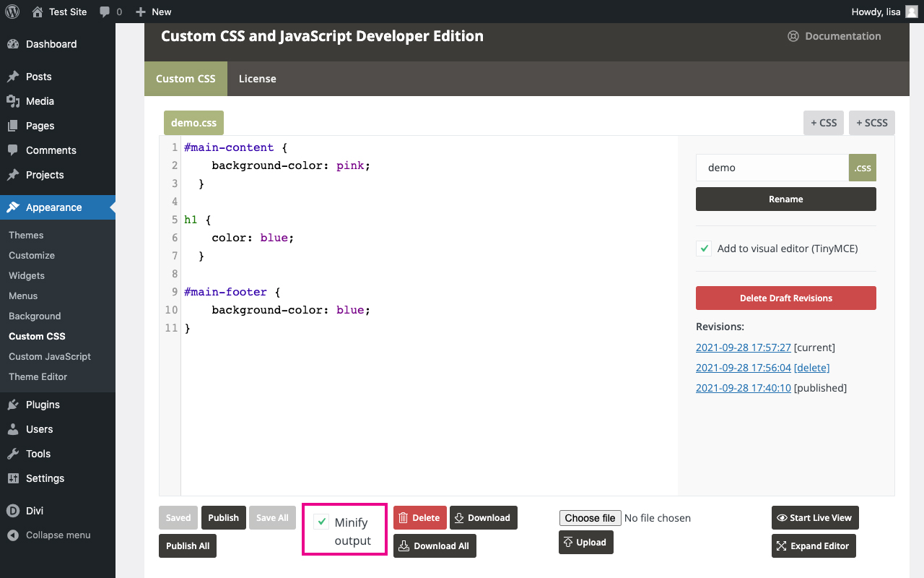The image size is (924, 578).
Task: Open Themes under Appearance
Action: point(26,235)
